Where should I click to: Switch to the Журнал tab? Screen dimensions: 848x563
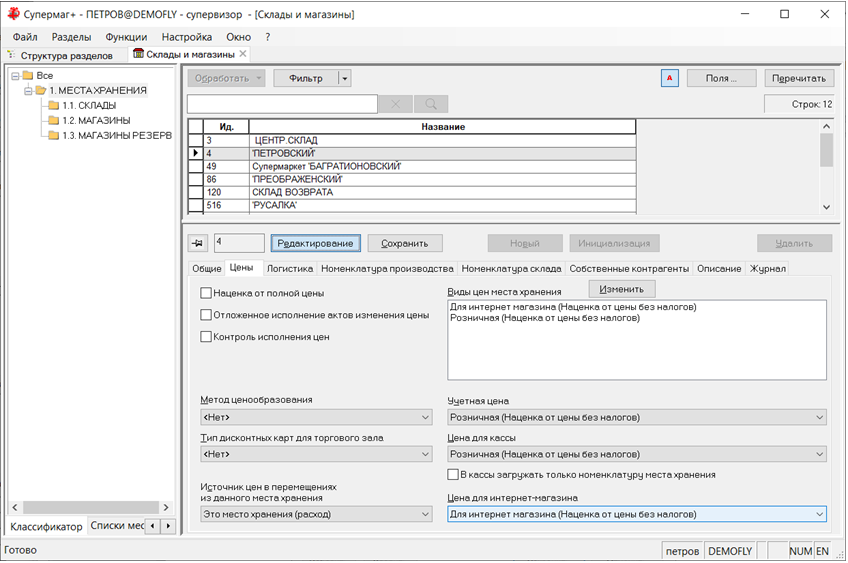767,268
